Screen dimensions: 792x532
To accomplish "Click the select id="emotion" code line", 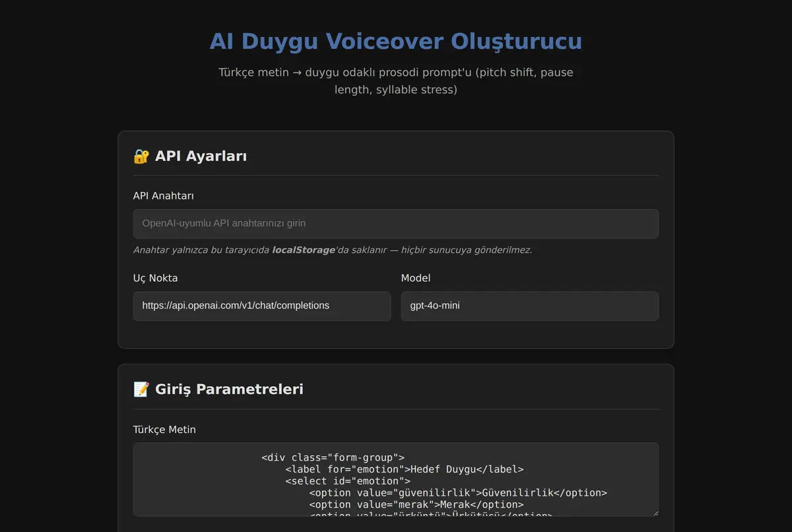I will coord(348,481).
